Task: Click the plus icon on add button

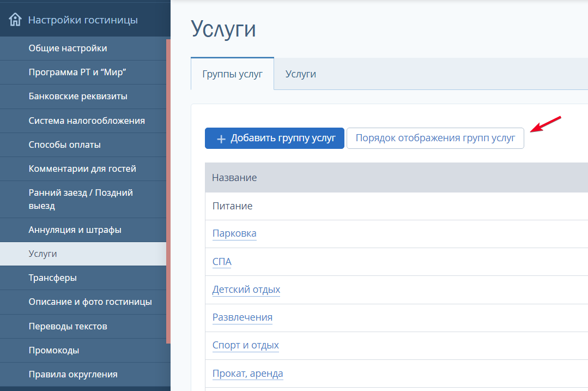Action: 221,139
